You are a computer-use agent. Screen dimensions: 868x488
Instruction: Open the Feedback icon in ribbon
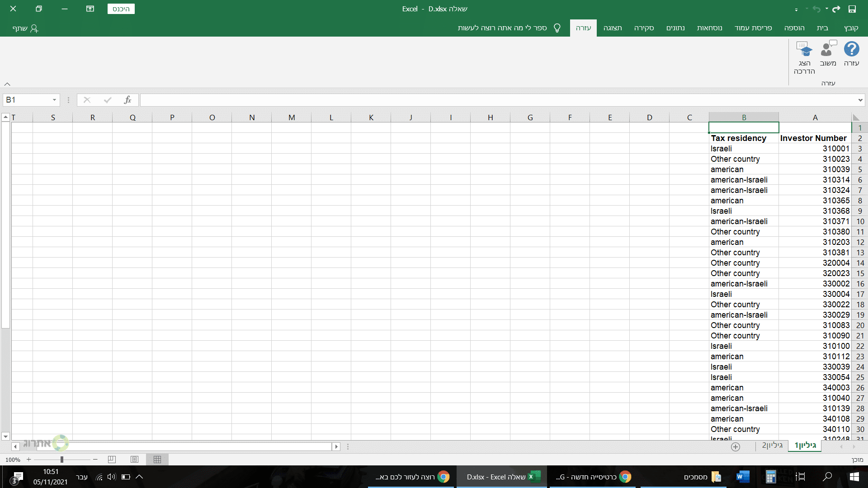click(x=828, y=49)
